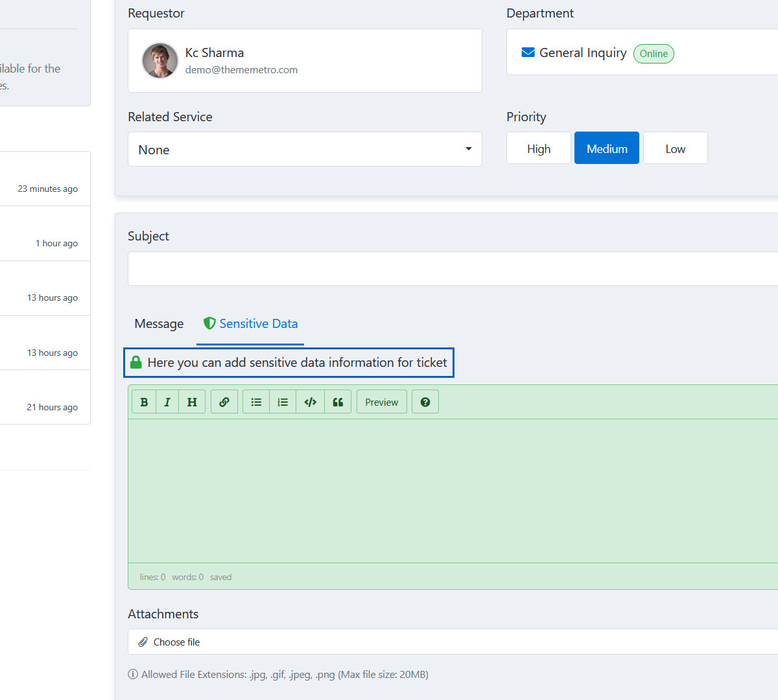Set priority to High
Screen dimensions: 778x700
point(538,148)
